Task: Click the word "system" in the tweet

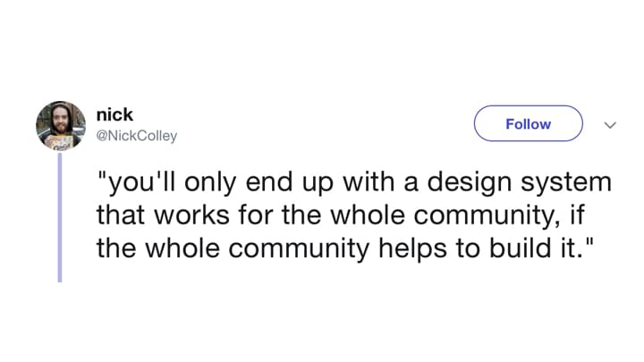Action: [566, 183]
